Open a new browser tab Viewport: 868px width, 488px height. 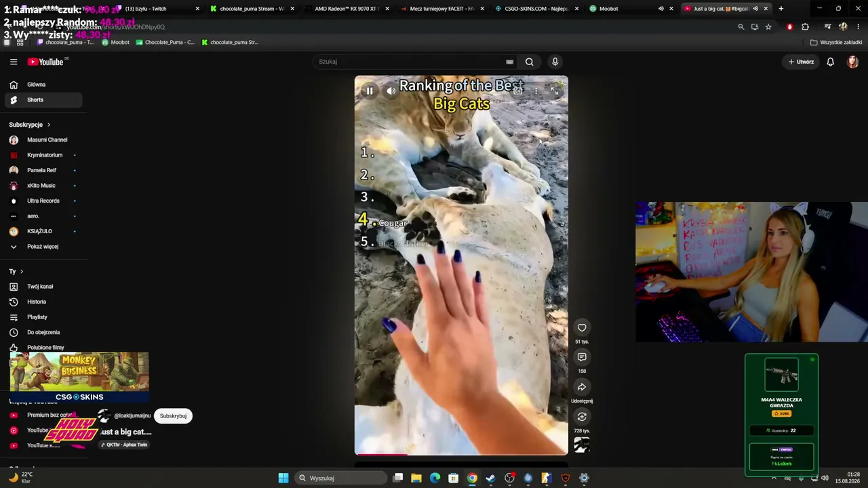coord(781,9)
